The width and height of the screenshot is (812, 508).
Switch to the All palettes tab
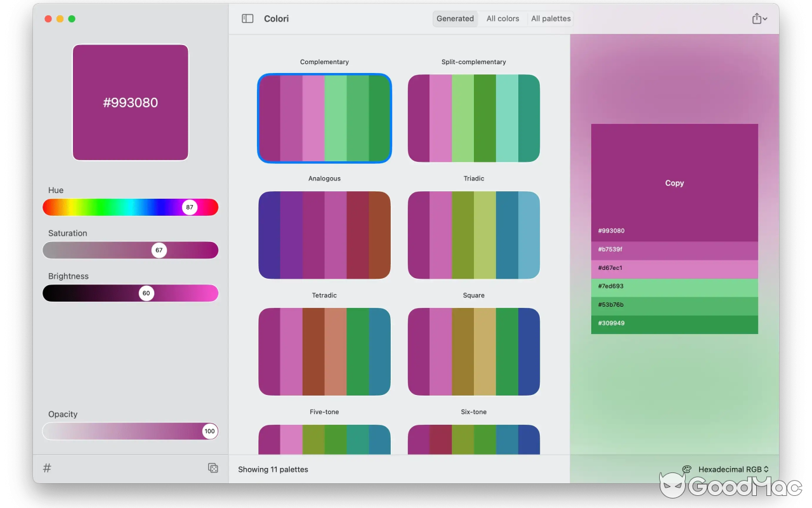pyautogui.click(x=551, y=18)
